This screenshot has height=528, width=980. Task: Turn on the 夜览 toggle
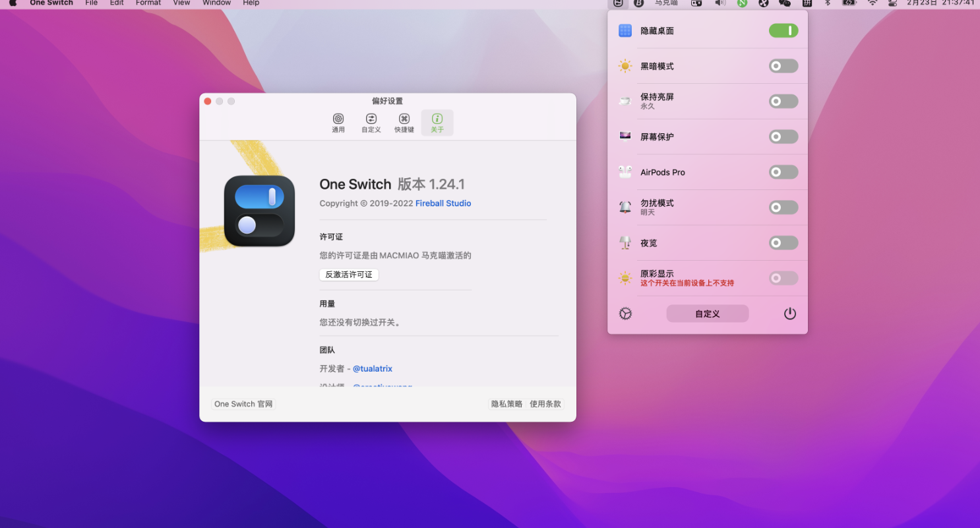(783, 243)
